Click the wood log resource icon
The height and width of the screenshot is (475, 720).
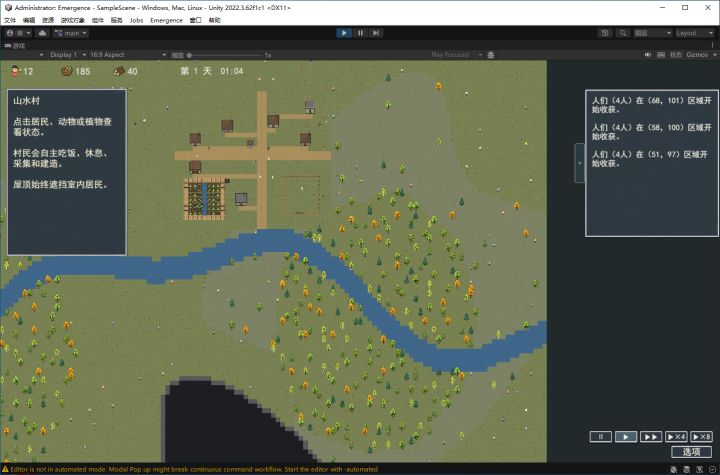[119, 71]
